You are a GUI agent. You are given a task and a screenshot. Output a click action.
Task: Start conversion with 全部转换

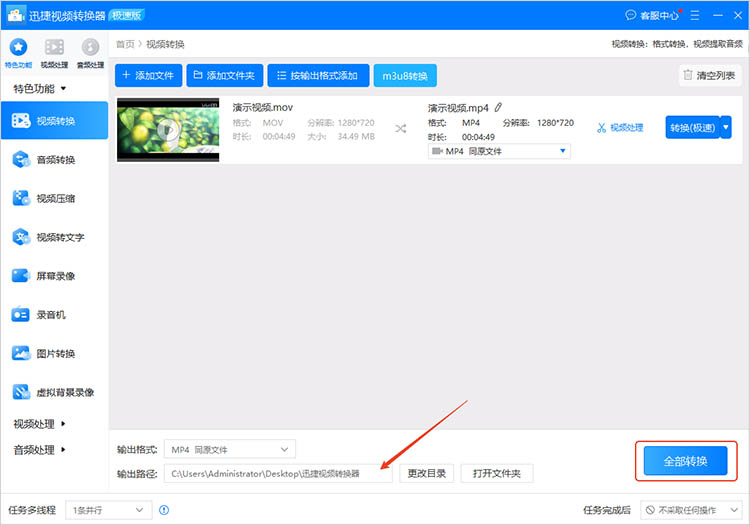tap(685, 461)
